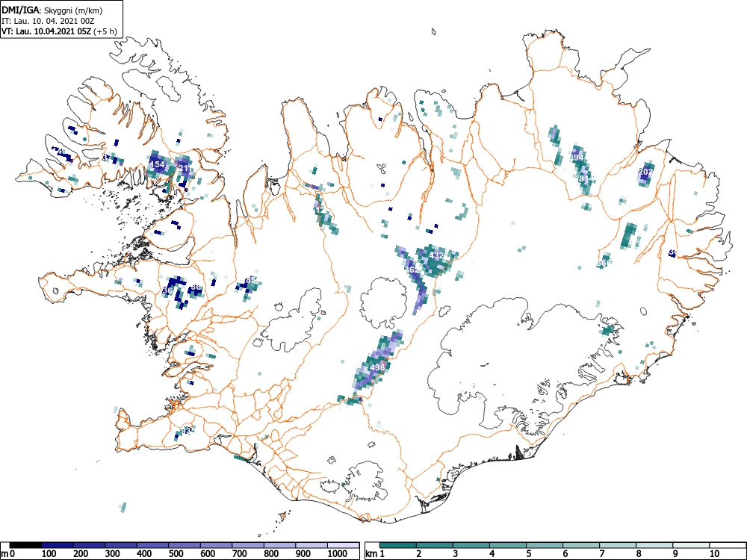747x560 pixels.
Task: Click the '362' visibility value
Action: [x=412, y=270]
